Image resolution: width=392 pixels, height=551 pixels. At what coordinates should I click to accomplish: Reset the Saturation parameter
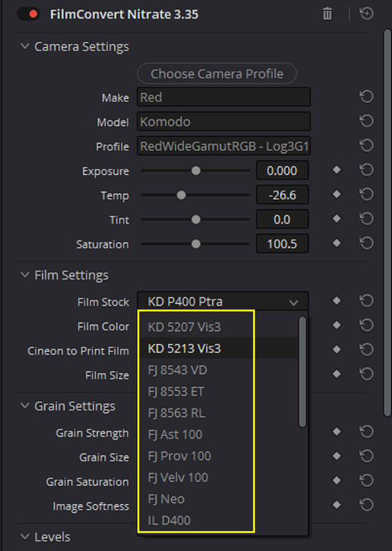(367, 243)
